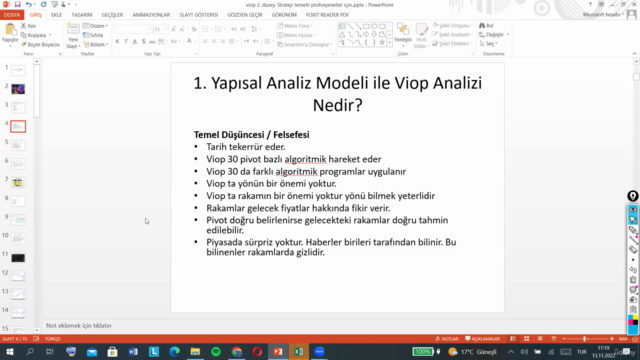The width and height of the screenshot is (640, 360).
Task: Click the Biçim Boyacısı format painter
Action: (40, 44)
